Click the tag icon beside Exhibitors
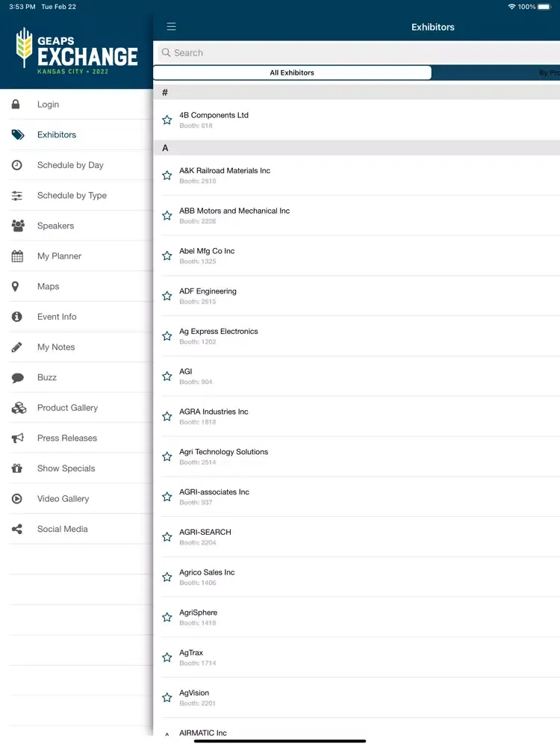560x747 pixels. tap(18, 134)
